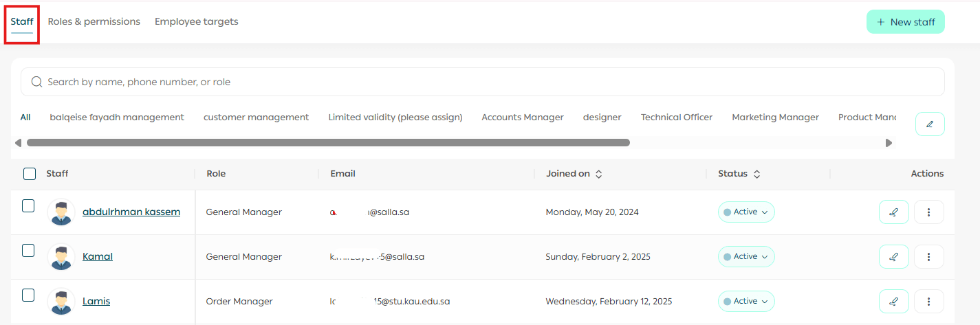980x325 pixels.
Task: Toggle the select-all staff checkbox
Action: click(30, 174)
